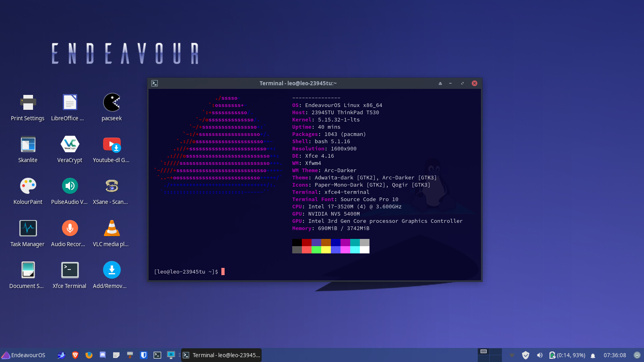The width and height of the screenshot is (644, 362).
Task: Launch terminal emulator from the panel
Action: (x=157, y=355)
